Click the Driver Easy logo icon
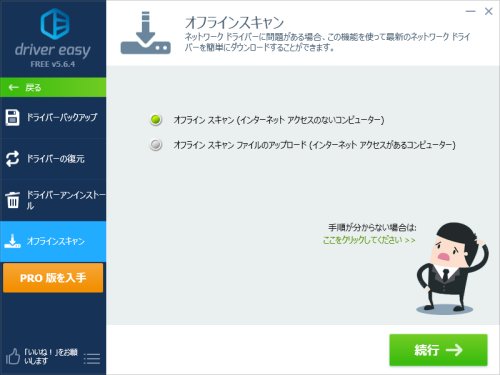Image resolution: width=500 pixels, height=375 pixels. [x=55, y=24]
